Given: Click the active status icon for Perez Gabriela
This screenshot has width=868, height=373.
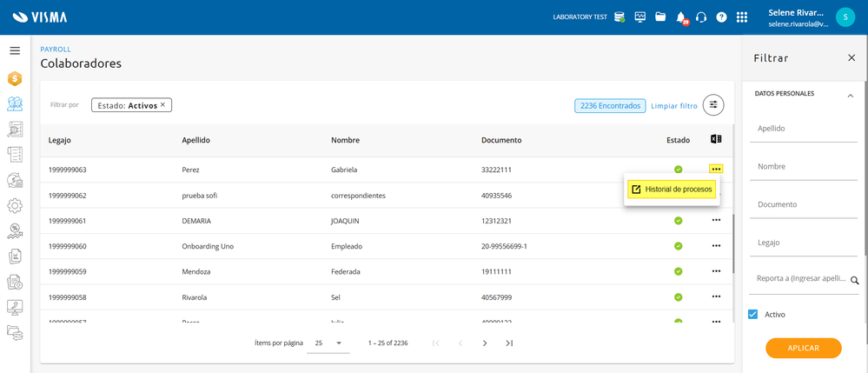Looking at the screenshot, I should click(678, 170).
